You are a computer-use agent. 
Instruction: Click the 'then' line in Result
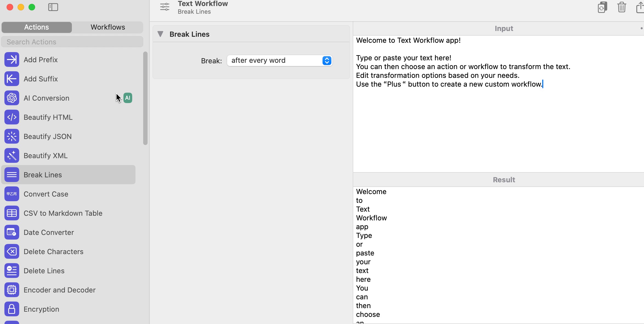[363, 306]
